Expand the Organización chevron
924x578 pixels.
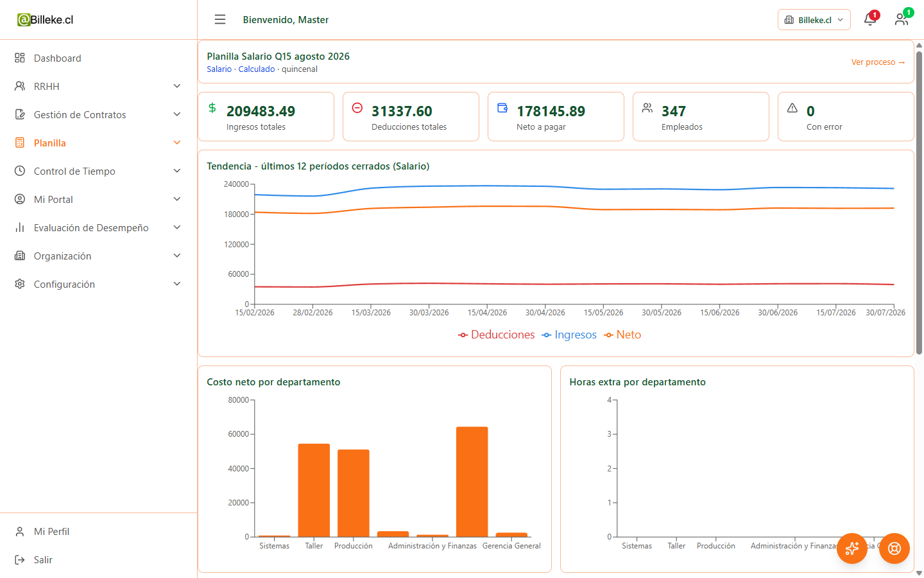point(177,256)
